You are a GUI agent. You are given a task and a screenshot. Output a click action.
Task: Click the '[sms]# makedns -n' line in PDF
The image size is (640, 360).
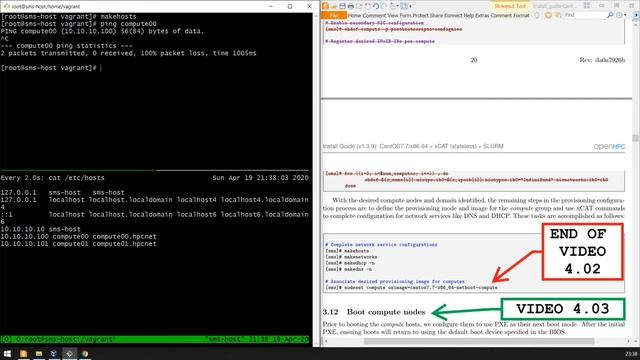(x=348, y=269)
